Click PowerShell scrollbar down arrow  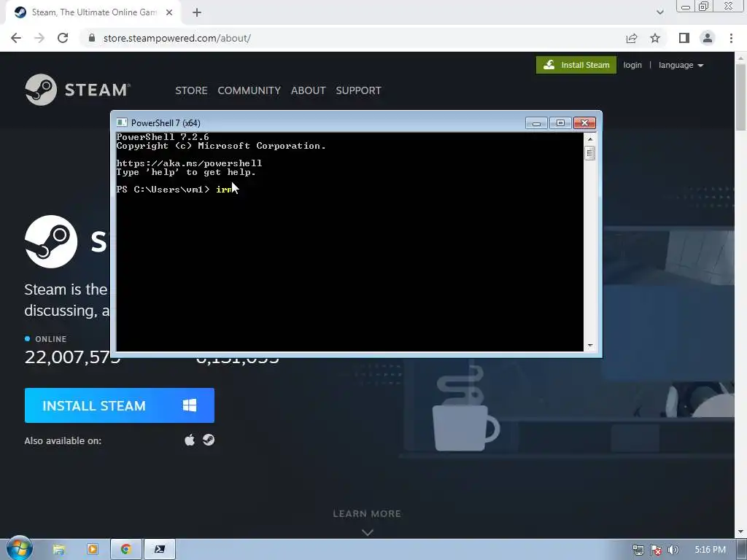590,345
